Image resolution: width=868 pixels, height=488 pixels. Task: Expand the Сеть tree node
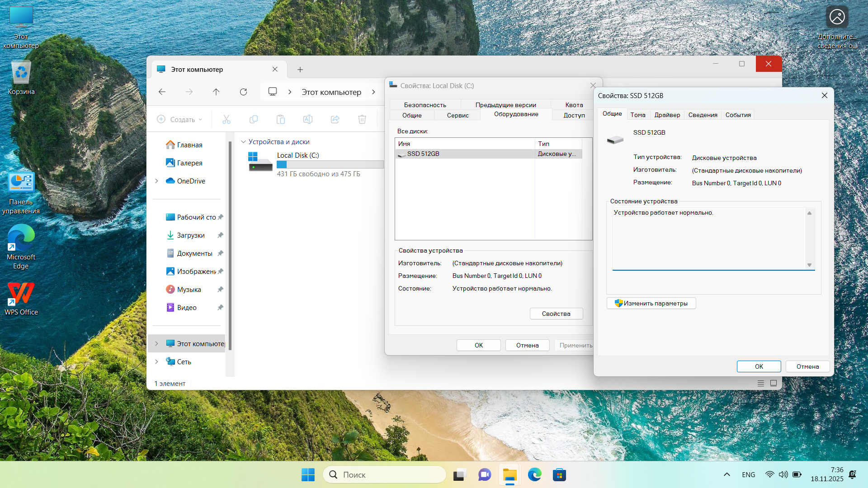157,361
